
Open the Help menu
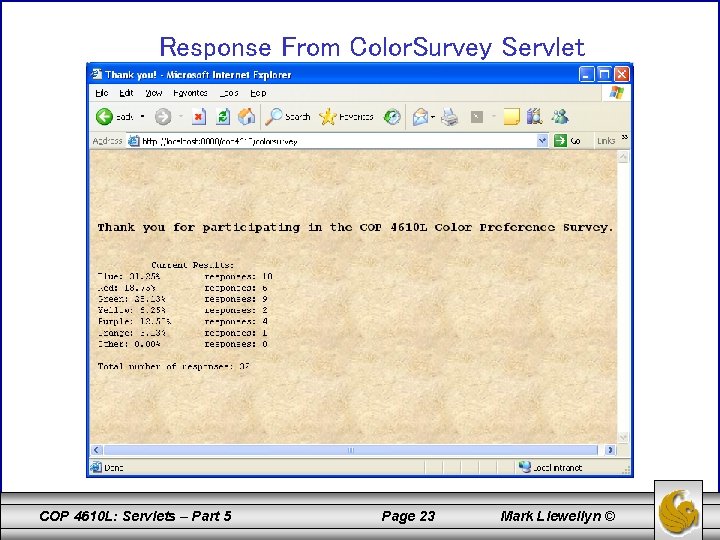point(258,93)
